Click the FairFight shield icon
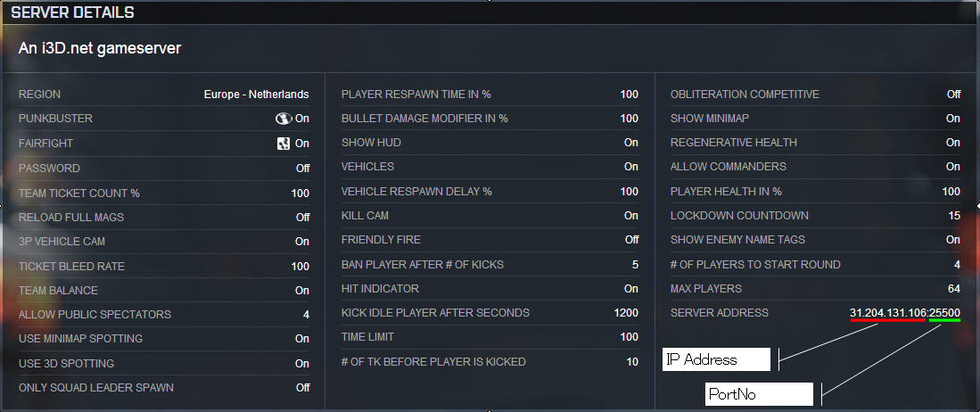980x412 pixels. pyautogui.click(x=284, y=144)
